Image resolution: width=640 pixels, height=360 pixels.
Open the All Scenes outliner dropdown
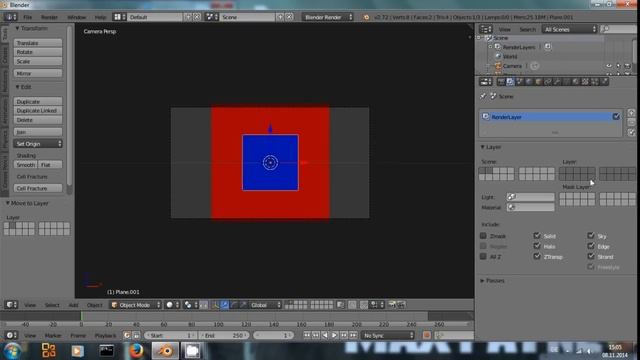pyautogui.click(x=570, y=29)
